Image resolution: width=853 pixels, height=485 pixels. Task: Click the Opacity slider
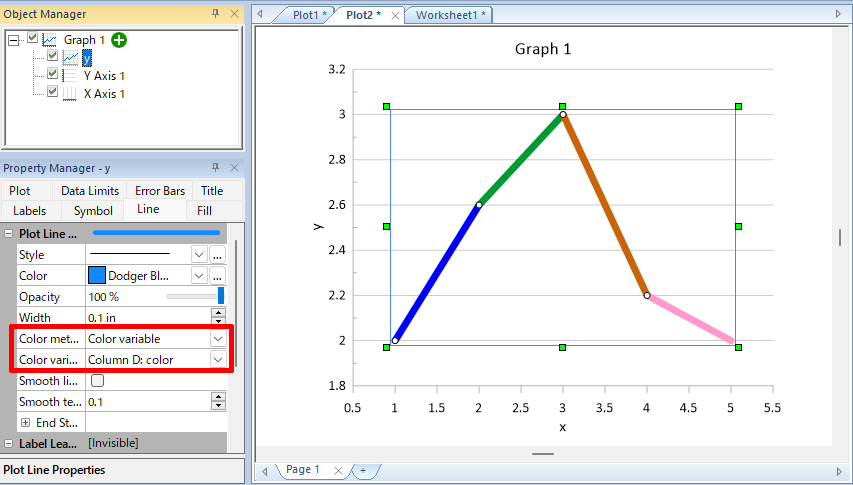(194, 297)
